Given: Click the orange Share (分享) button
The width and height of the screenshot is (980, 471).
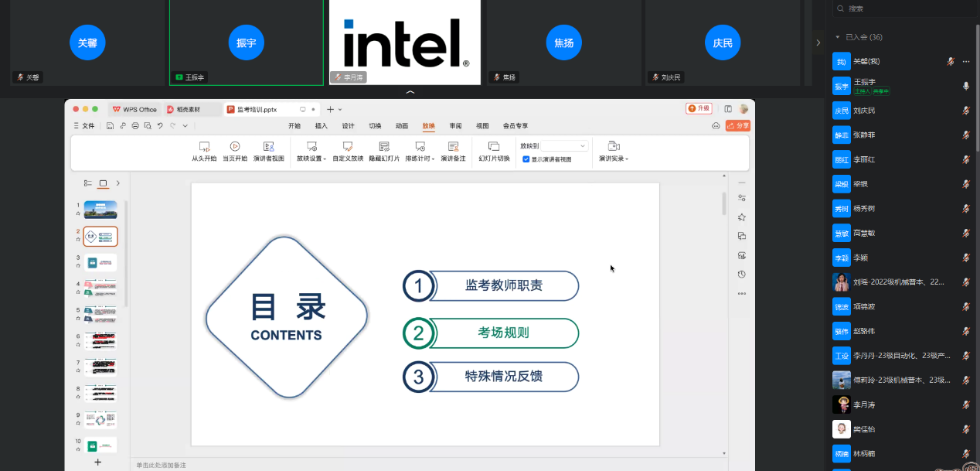Looking at the screenshot, I should tap(738, 125).
